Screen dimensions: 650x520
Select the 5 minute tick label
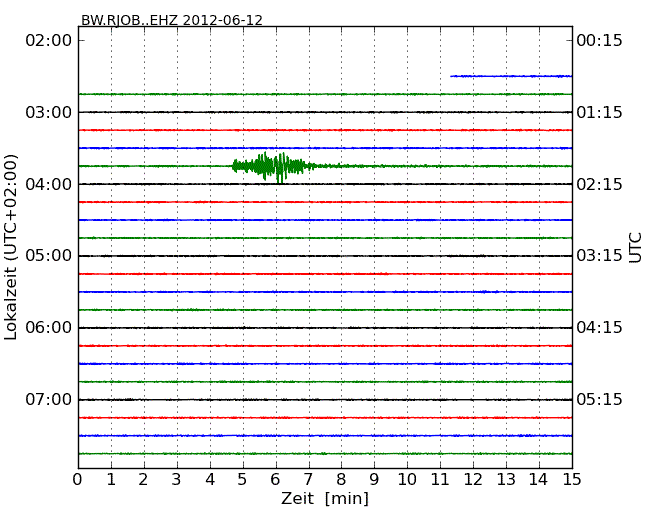243,480
